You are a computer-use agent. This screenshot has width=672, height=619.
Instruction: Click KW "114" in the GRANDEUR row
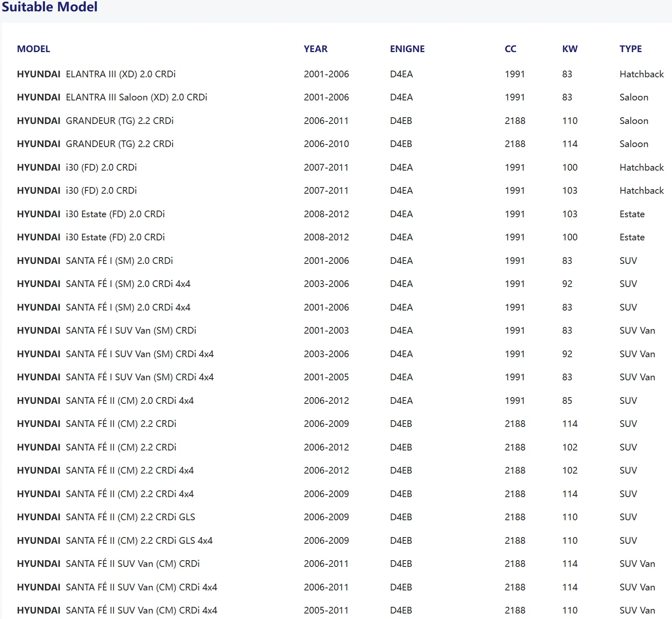click(x=570, y=144)
